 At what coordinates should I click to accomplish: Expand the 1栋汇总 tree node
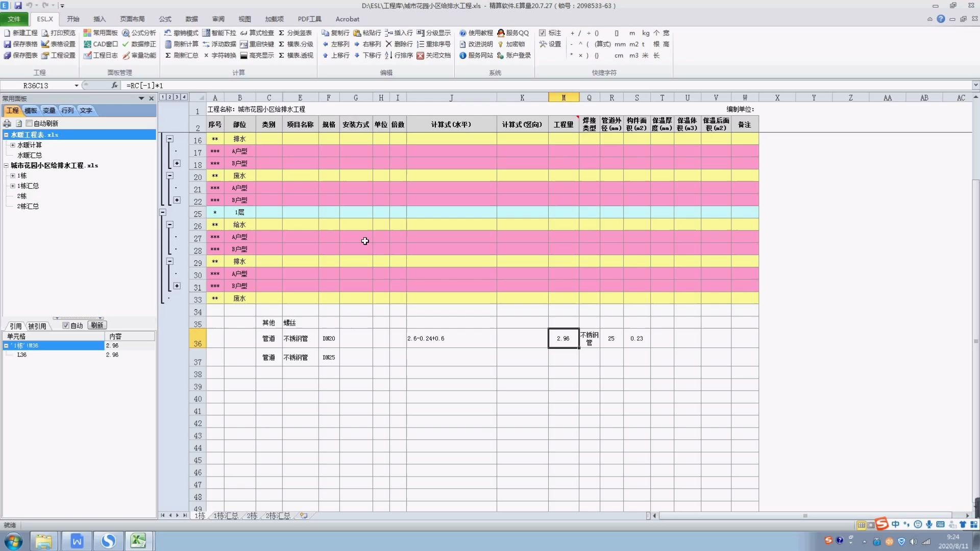click(x=13, y=186)
